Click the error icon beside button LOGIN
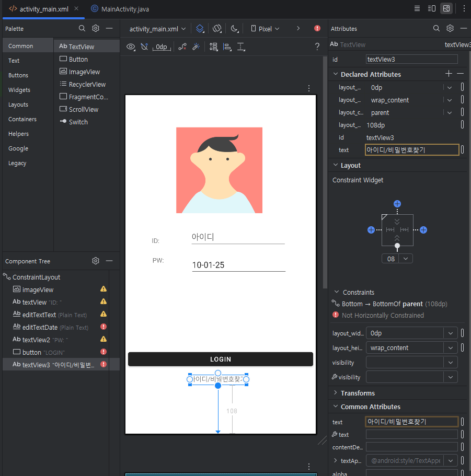471x476 pixels. point(104,352)
